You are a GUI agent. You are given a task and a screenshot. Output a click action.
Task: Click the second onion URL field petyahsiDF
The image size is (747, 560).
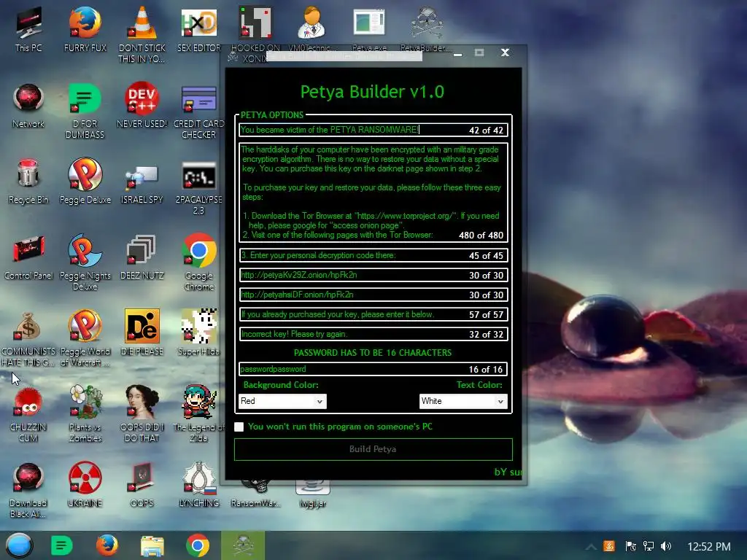(x=373, y=295)
